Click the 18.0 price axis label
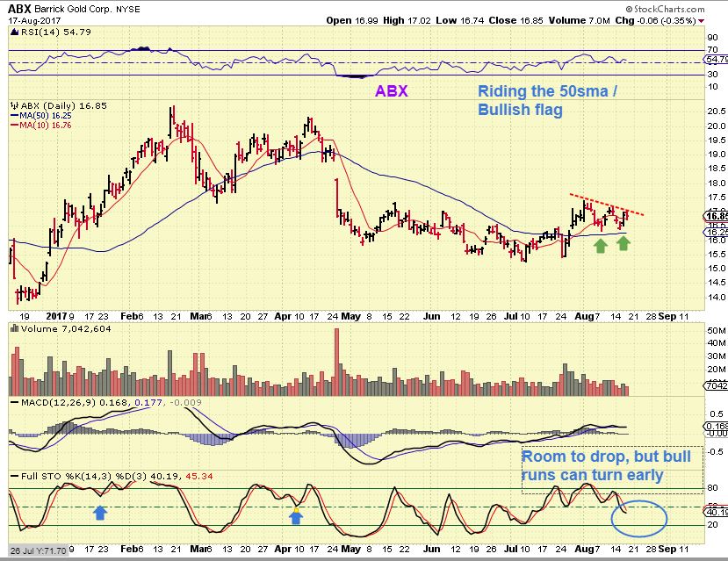728x561 pixels. (717, 183)
